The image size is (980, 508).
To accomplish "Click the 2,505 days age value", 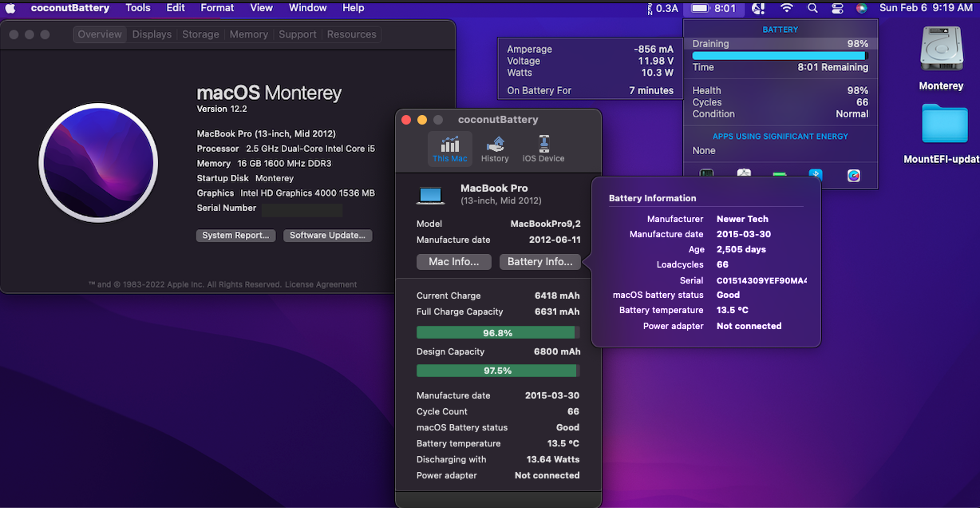I will tap(741, 249).
